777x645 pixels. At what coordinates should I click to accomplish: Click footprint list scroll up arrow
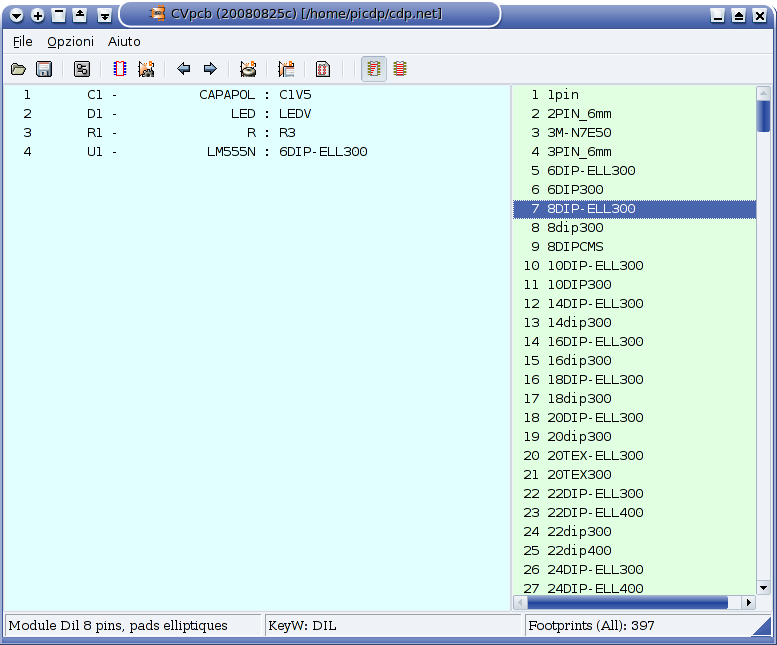[763, 93]
